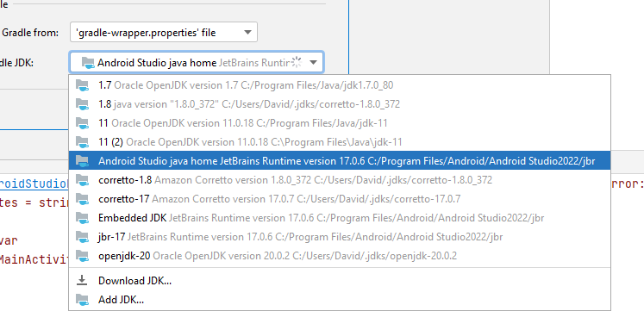This screenshot has height=330, width=644.
Task: Pick corretto-1.8 Amazon Corretto JDK
Action: tap(340, 180)
